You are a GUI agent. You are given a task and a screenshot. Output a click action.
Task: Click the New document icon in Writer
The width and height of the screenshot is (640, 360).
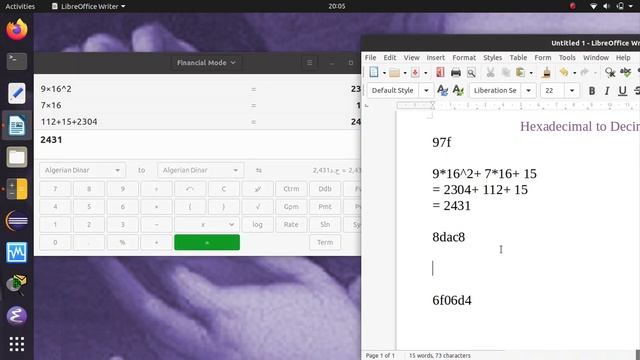click(x=373, y=73)
